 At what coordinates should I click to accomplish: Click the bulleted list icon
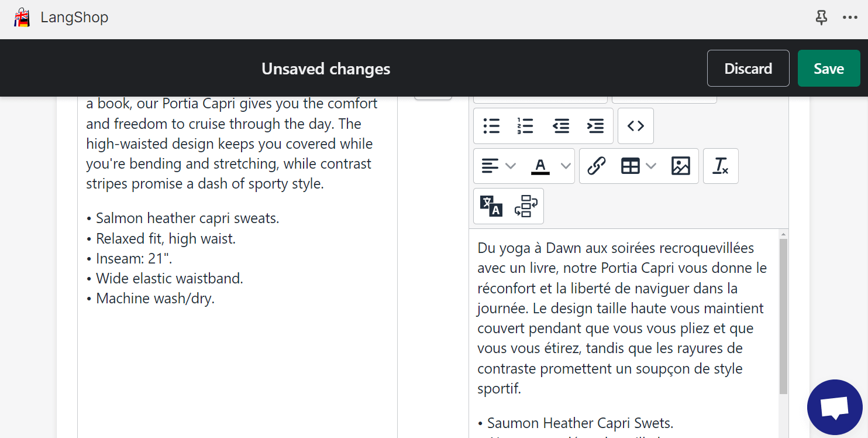pyautogui.click(x=491, y=126)
